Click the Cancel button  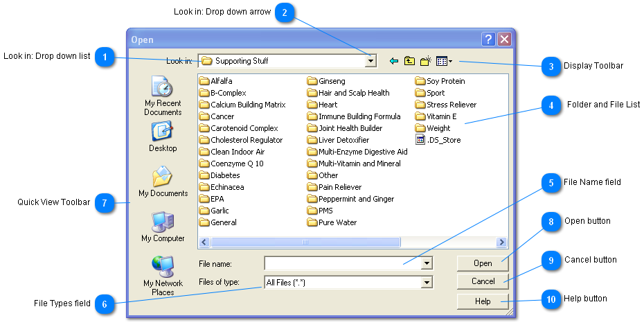[483, 281]
